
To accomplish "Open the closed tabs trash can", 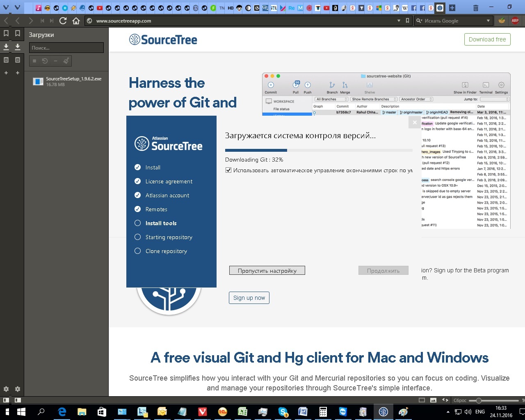I will click(x=476, y=8).
